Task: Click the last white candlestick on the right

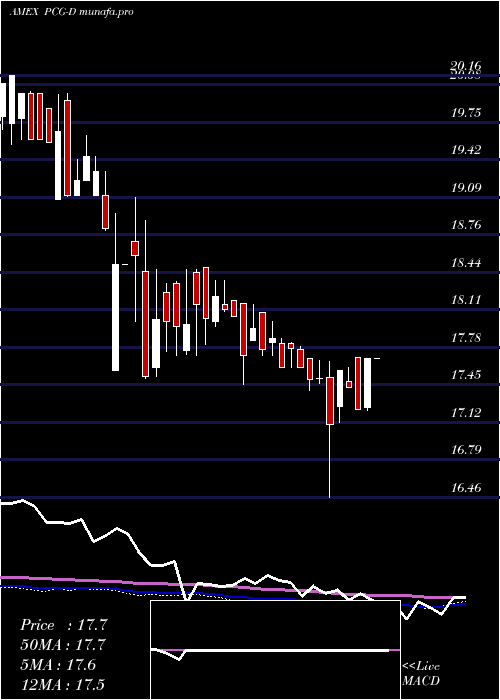Action: pyautogui.click(x=367, y=383)
